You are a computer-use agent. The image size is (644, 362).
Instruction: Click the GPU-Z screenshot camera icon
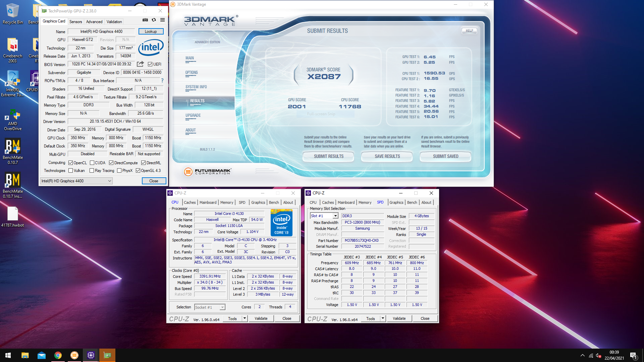pos(145,20)
